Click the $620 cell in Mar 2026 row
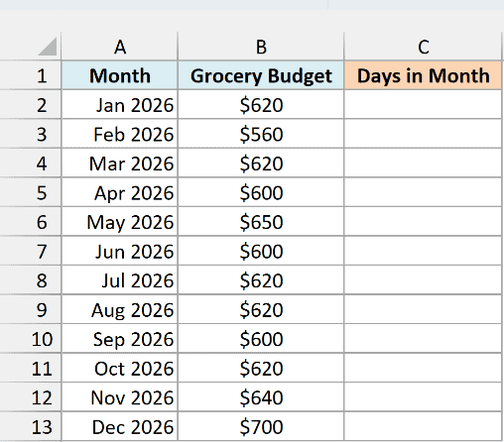Viewport: 504px width, 442px height. 261,163
